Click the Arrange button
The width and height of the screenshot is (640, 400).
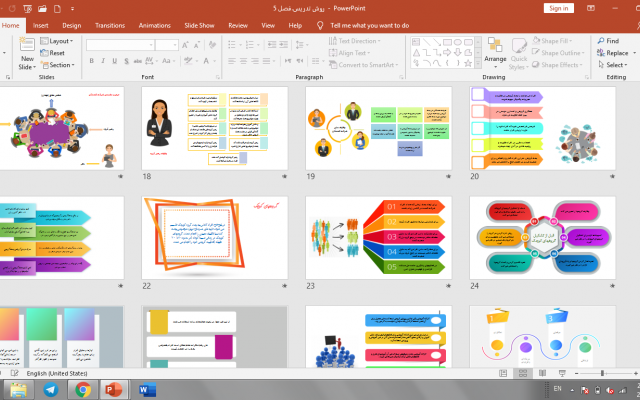tap(495, 51)
